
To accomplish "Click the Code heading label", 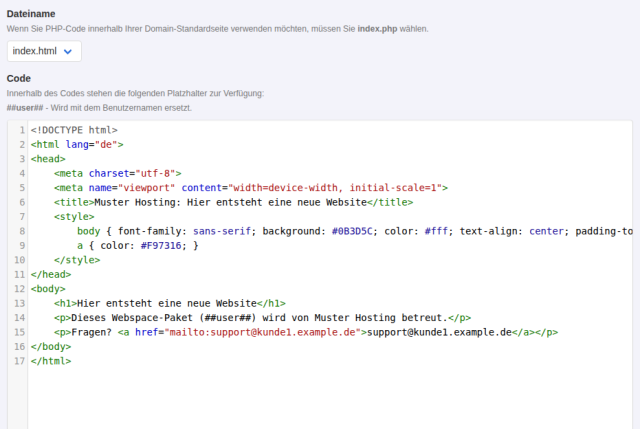I will [x=18, y=78].
